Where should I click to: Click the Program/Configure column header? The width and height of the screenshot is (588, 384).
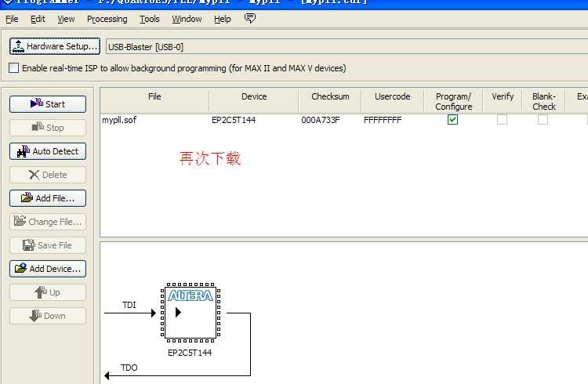pyautogui.click(x=453, y=100)
